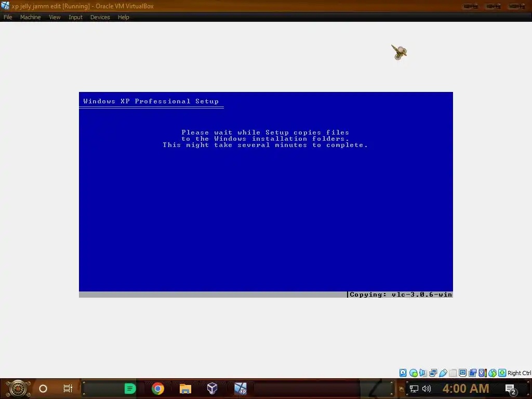
Task: Open Task View on the taskbar
Action: point(68,389)
